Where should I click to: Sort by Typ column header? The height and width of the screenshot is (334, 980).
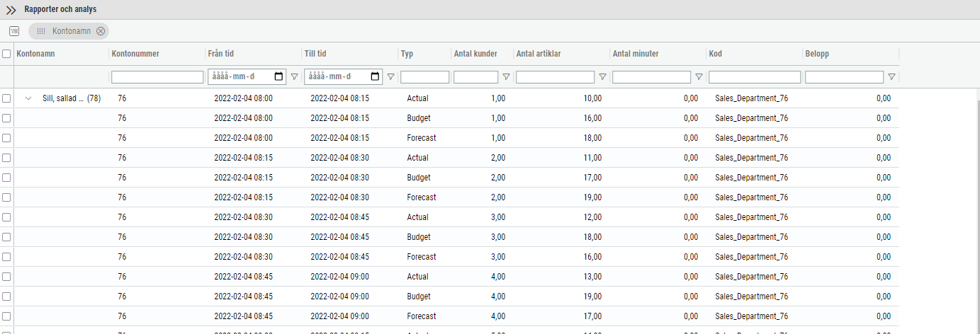407,54
